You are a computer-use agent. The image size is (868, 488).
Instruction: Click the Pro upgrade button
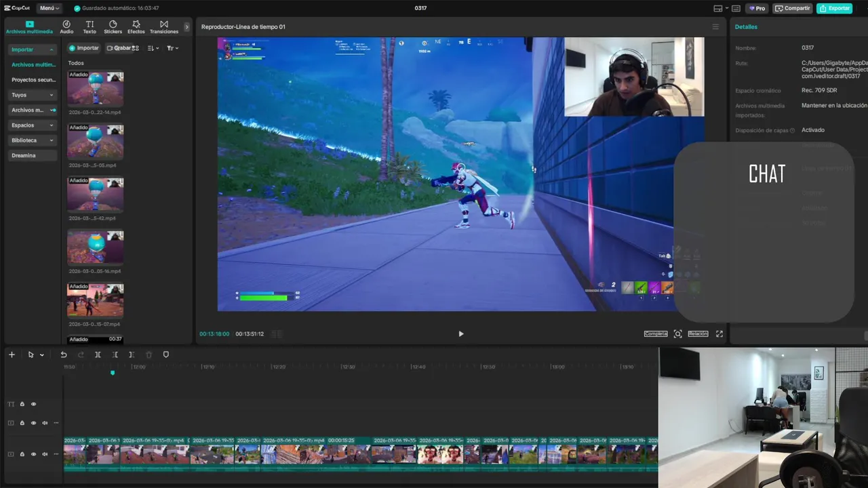pyautogui.click(x=757, y=8)
